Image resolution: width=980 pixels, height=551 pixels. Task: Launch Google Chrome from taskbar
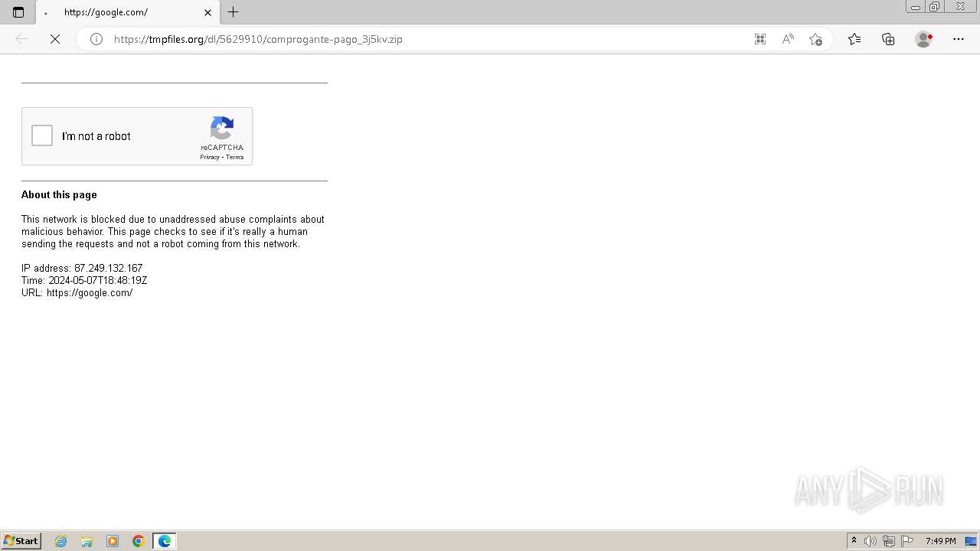[x=139, y=541]
